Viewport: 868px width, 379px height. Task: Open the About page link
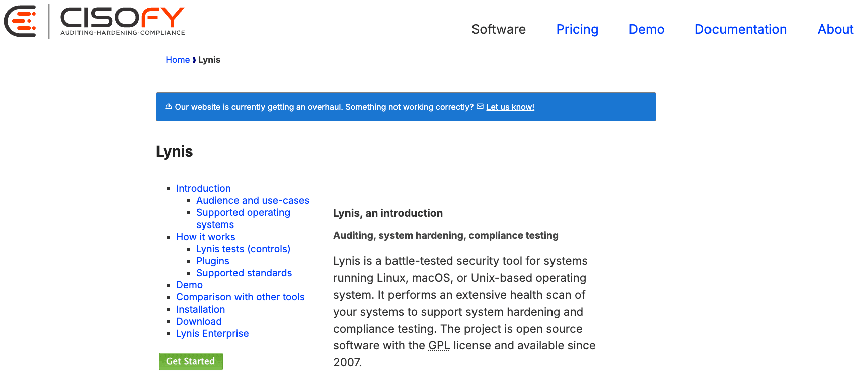835,29
